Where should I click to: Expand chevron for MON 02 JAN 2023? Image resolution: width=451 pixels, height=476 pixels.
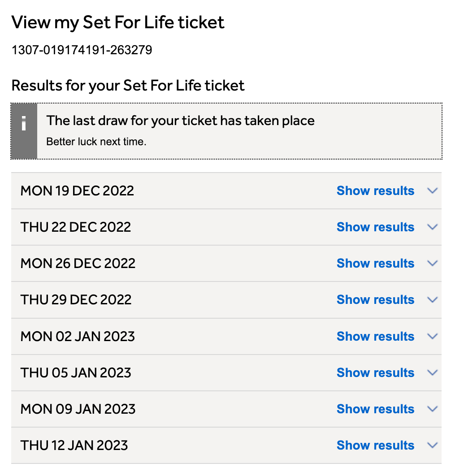pos(432,336)
